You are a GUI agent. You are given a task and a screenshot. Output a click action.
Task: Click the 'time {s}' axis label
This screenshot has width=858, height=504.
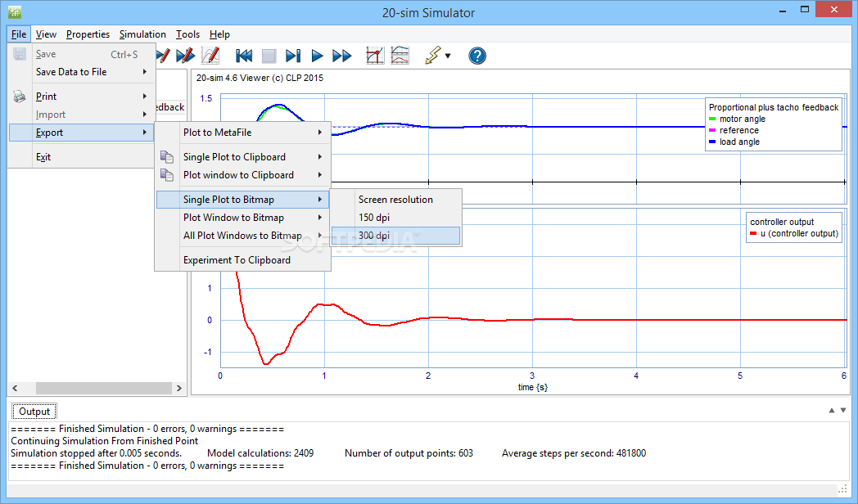(533, 388)
